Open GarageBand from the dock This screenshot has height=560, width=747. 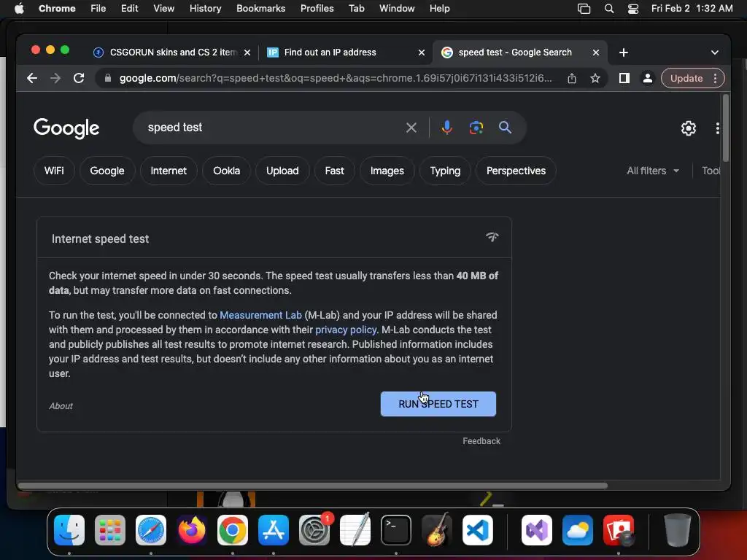(437, 530)
